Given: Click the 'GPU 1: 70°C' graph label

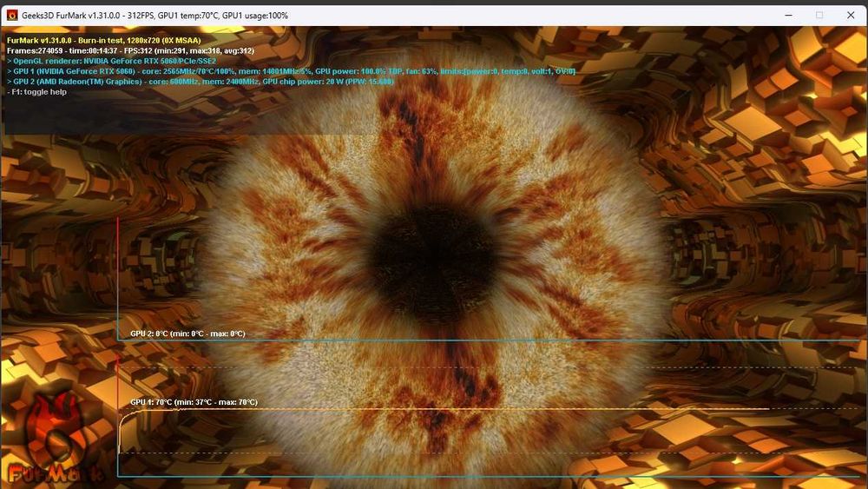Looking at the screenshot, I should coord(194,402).
